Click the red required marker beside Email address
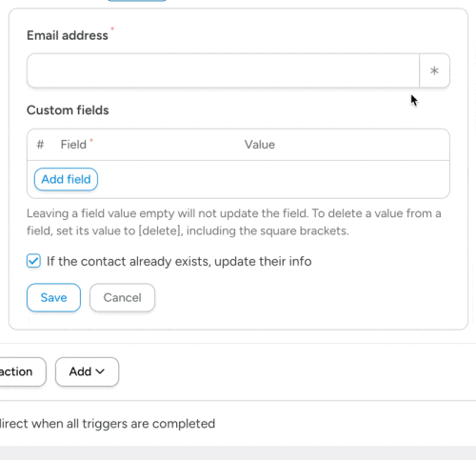Viewport: 476px width, 460px height. pyautogui.click(x=112, y=29)
